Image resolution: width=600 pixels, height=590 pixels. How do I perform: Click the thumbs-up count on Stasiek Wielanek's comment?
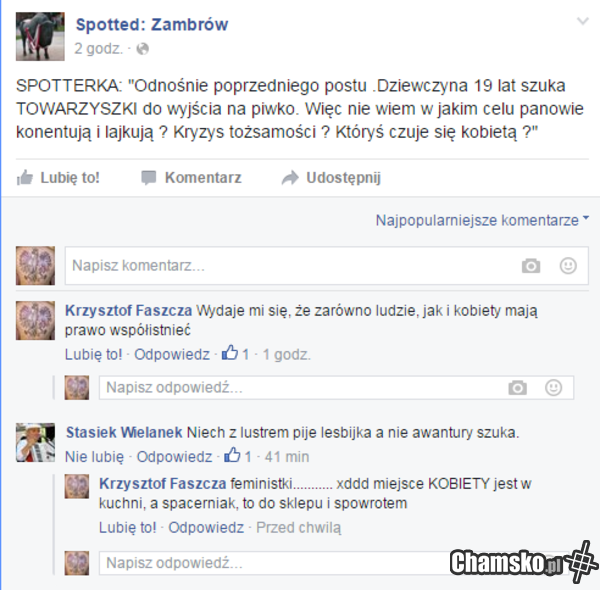tap(238, 456)
